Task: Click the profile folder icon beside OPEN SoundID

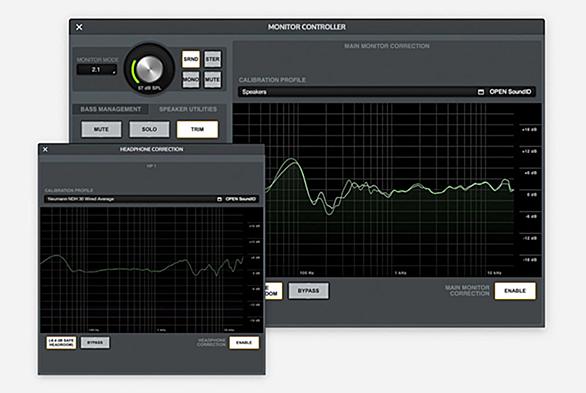Action: 481,92
